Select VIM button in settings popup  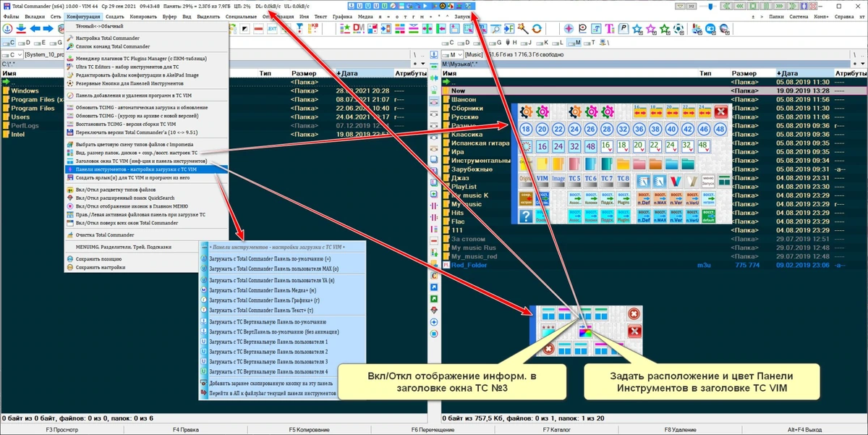click(x=542, y=180)
